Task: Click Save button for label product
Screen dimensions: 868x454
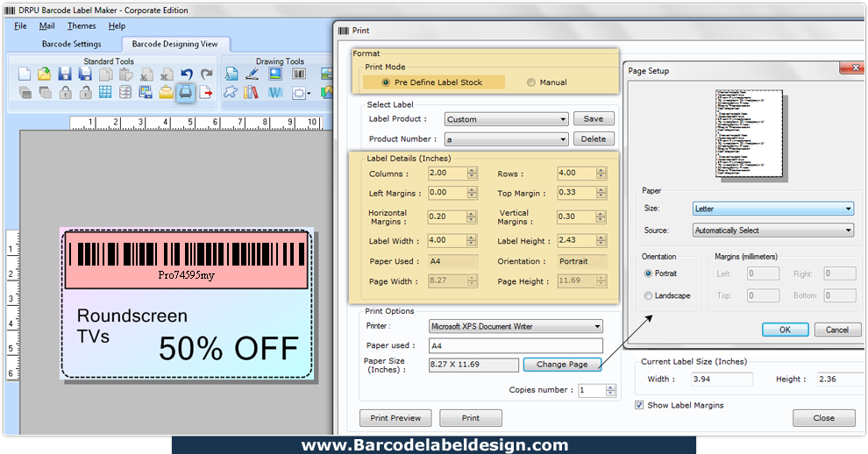Action: tap(594, 118)
